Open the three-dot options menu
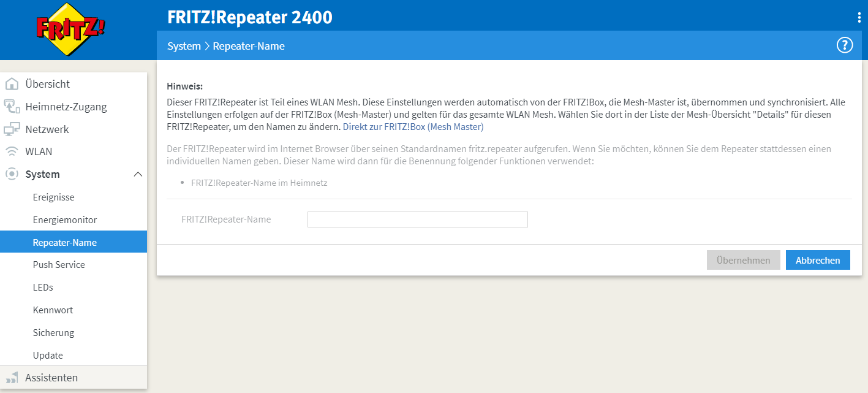 pyautogui.click(x=859, y=17)
